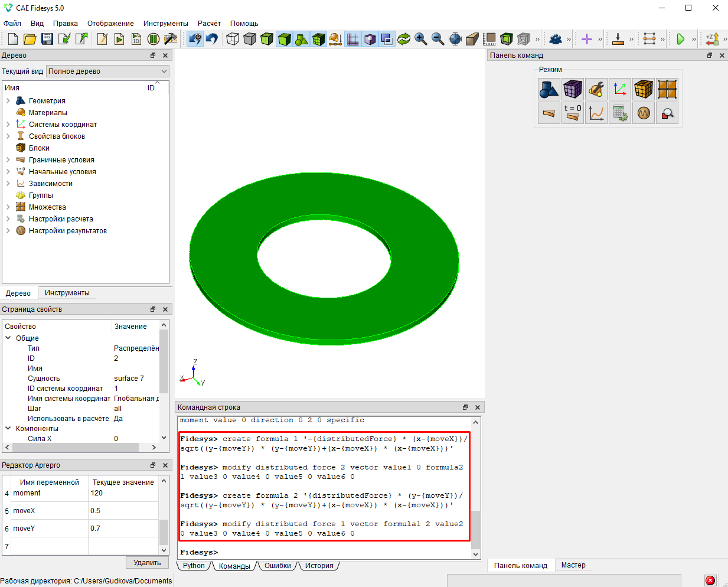Image resolution: width=728 pixels, height=587 pixels.
Task: Expand the Граничные условия tree node
Action: point(8,160)
